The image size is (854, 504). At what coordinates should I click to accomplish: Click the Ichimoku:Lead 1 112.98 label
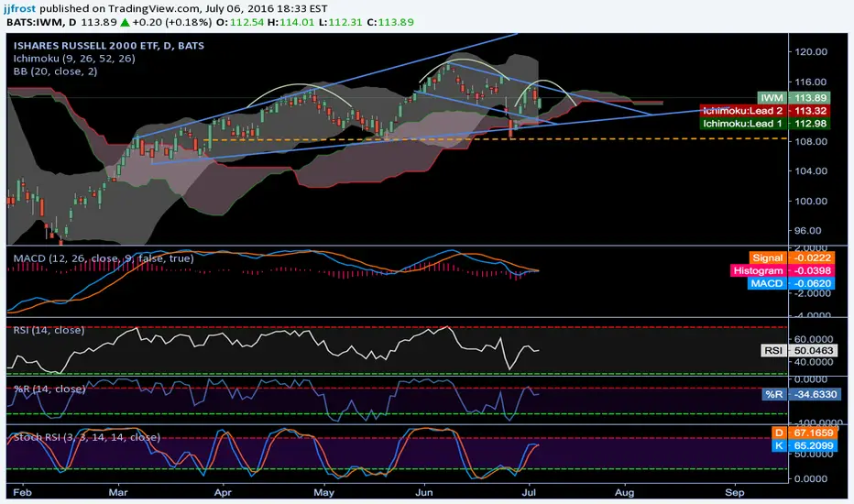pos(765,124)
